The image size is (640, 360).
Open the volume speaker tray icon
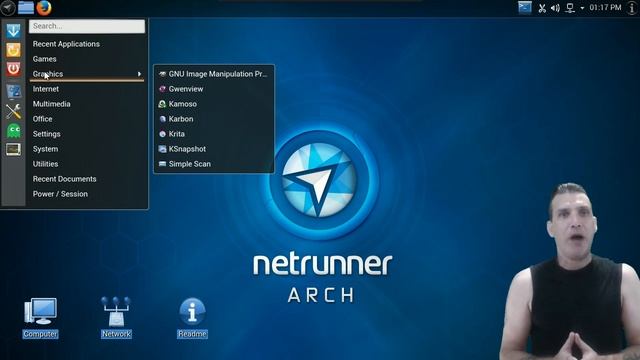pyautogui.click(x=555, y=8)
